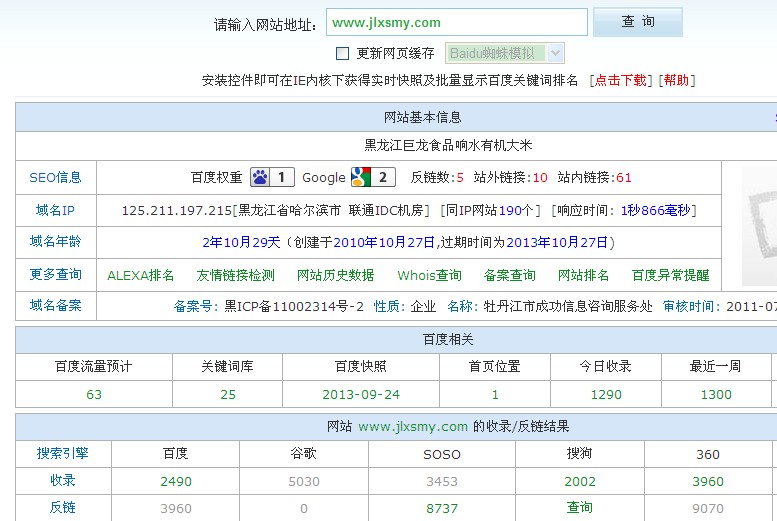Open the 点击下载 link
The image size is (777, 521).
click(x=620, y=80)
